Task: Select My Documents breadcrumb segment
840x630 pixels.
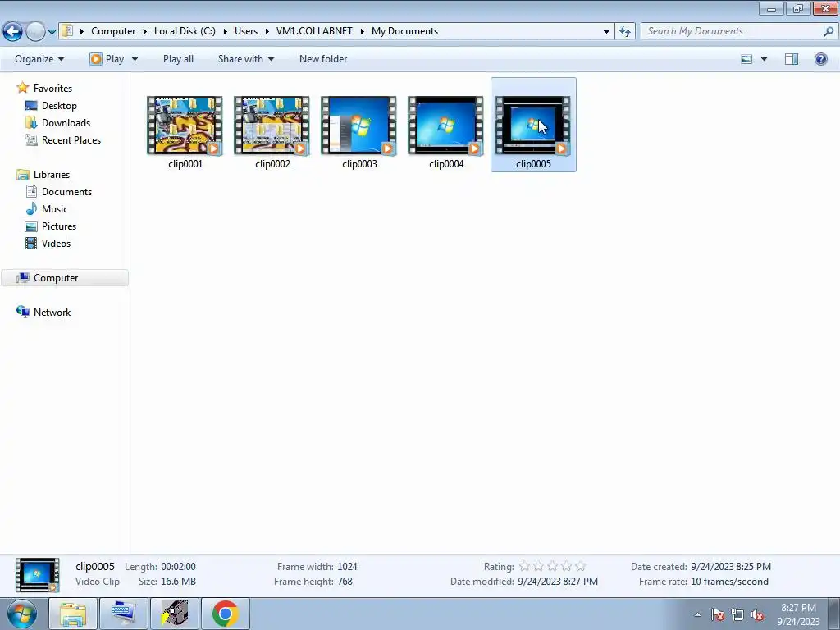Action: (404, 31)
